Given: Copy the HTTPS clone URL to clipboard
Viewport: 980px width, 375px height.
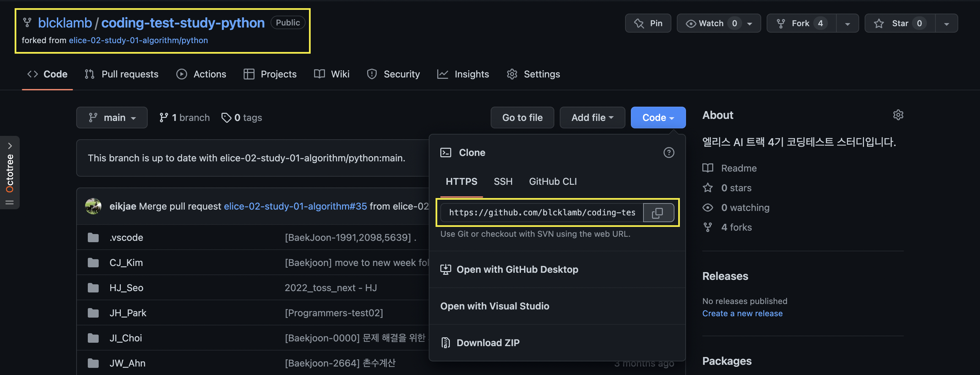Looking at the screenshot, I should [x=658, y=212].
